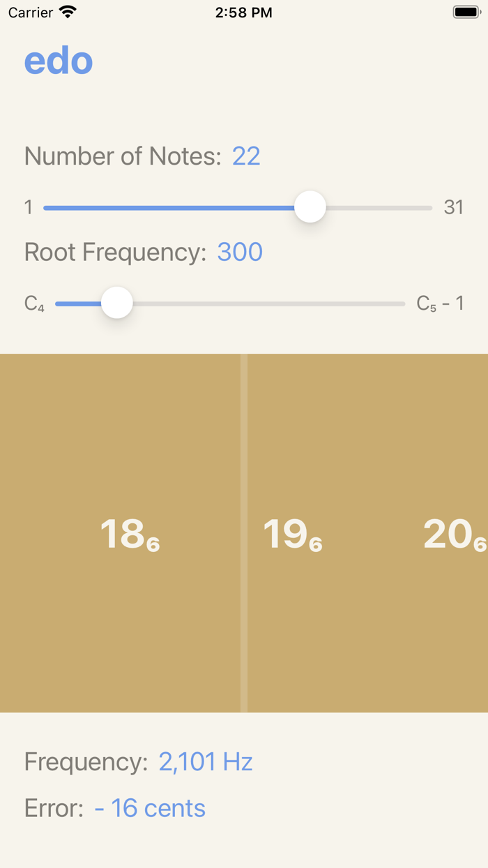
Task: Click the minimum label 1 of notes slider
Action: 29,207
